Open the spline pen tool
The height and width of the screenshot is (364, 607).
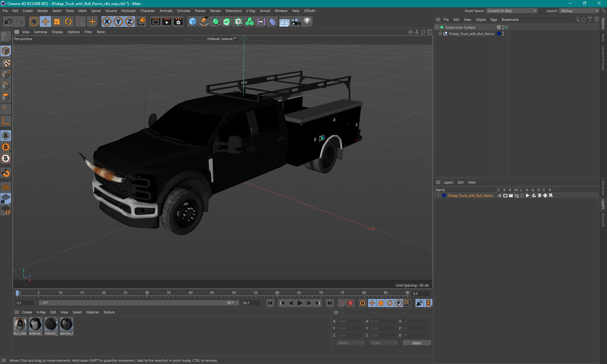tap(204, 21)
